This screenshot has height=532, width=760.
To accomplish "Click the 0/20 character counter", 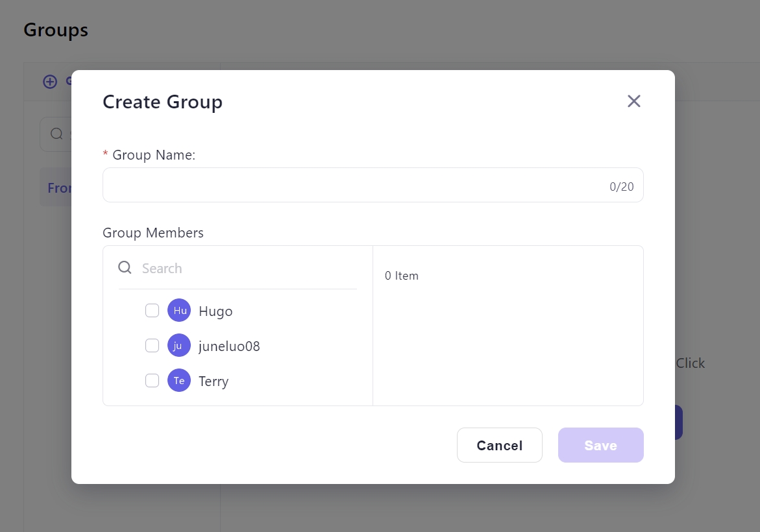I will point(621,187).
